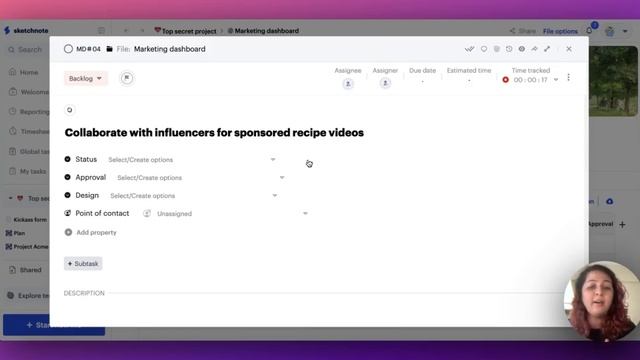Open Explore templates in the sidebar
The height and width of the screenshot is (360, 640).
[29, 296]
